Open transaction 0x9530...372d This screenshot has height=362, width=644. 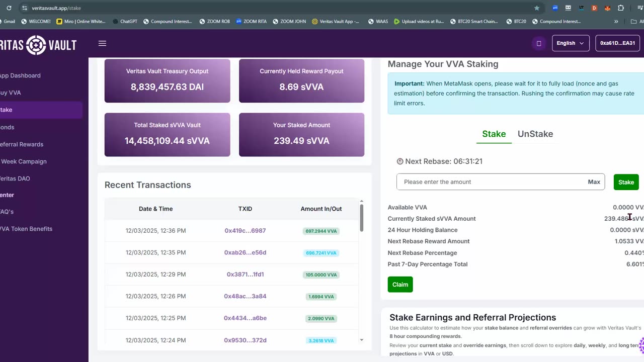[245, 340]
